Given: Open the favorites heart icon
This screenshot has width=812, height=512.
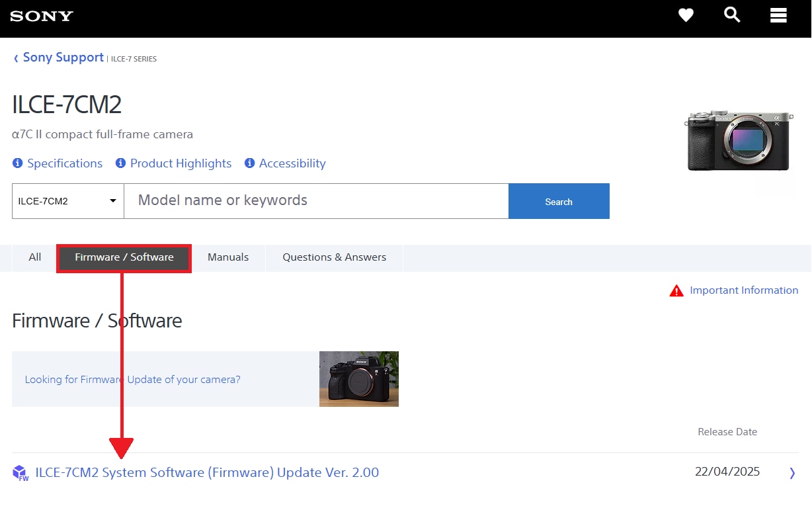Looking at the screenshot, I should [x=686, y=15].
